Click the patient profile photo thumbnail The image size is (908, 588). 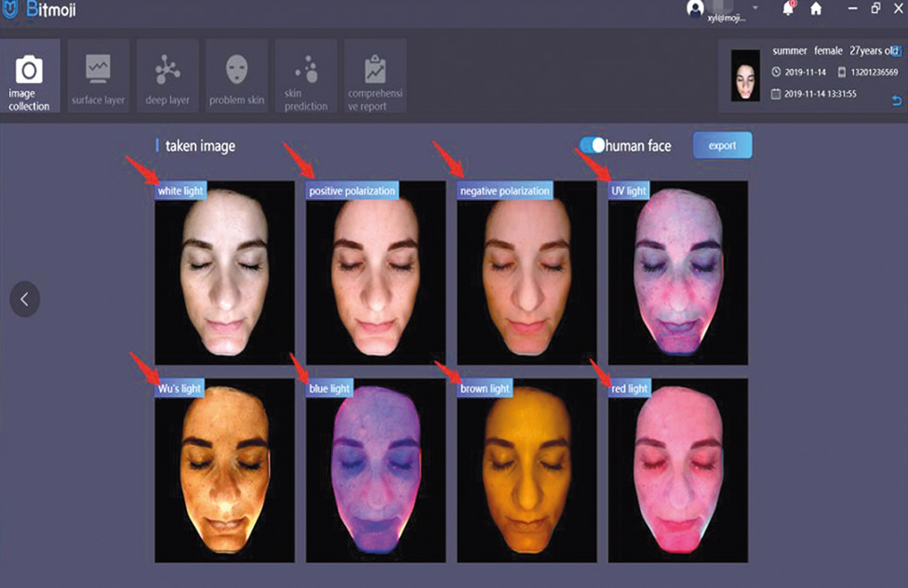[745, 75]
